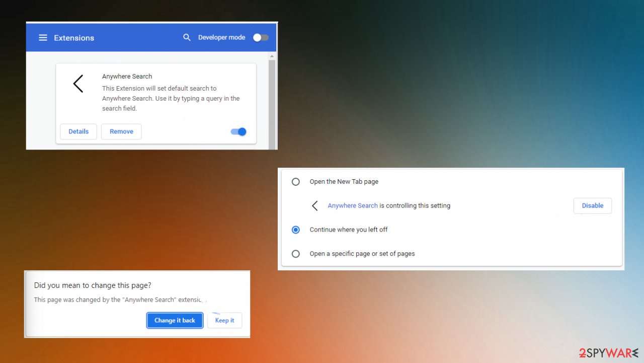
Task: Open the Extensions hamburger menu
Action: [x=43, y=38]
